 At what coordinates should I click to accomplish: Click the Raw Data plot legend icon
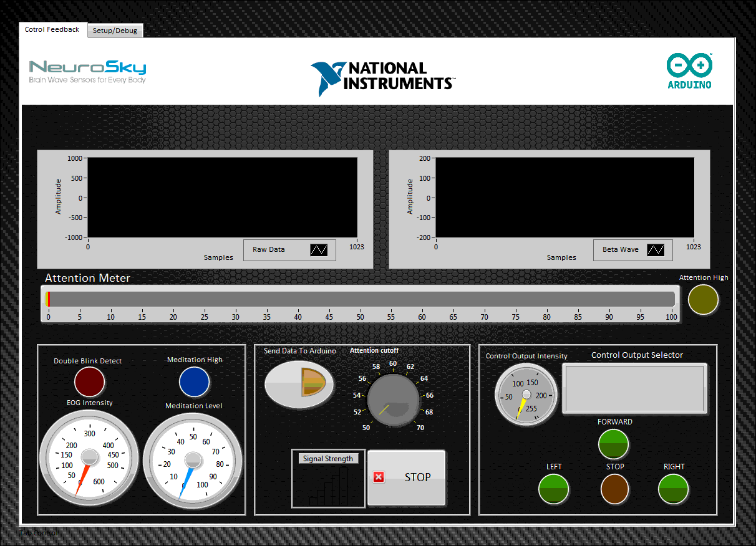point(319,250)
